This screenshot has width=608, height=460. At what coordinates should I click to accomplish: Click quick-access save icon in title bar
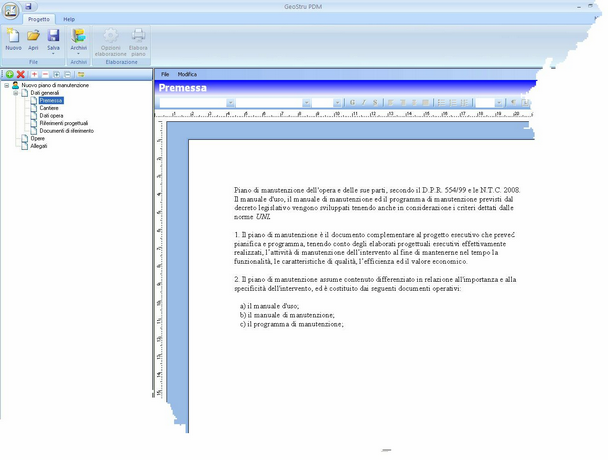pyautogui.click(x=28, y=6)
